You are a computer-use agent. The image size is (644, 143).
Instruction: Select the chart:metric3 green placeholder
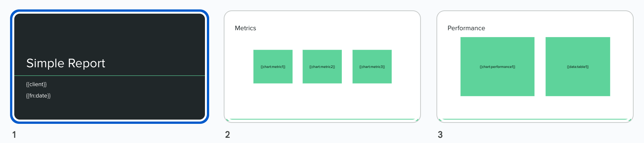372,67
